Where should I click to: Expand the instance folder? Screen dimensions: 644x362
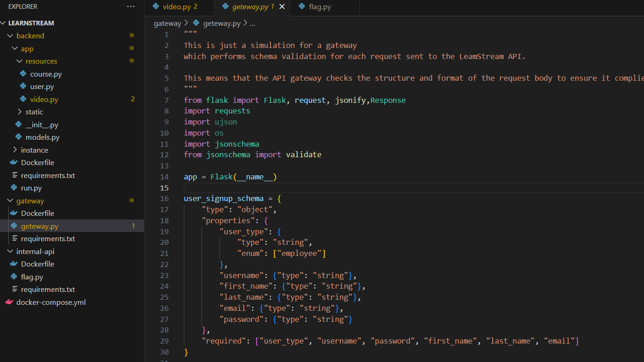[15, 150]
